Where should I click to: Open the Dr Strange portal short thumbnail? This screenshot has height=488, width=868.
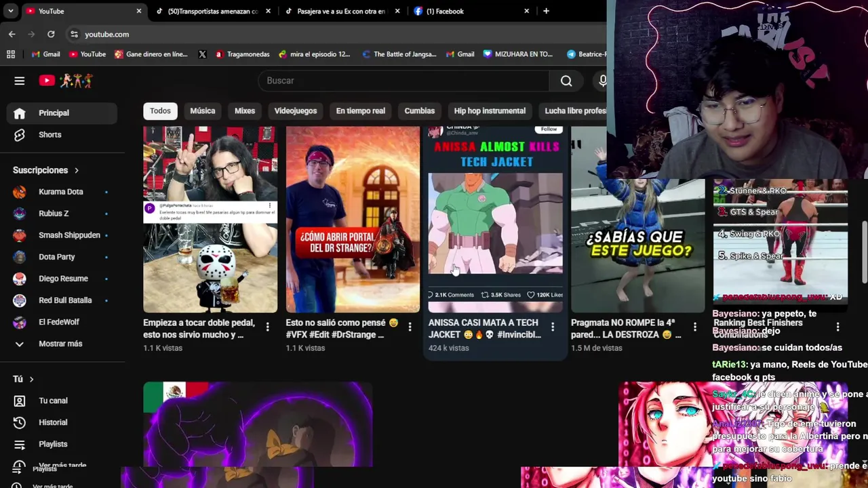(x=353, y=220)
